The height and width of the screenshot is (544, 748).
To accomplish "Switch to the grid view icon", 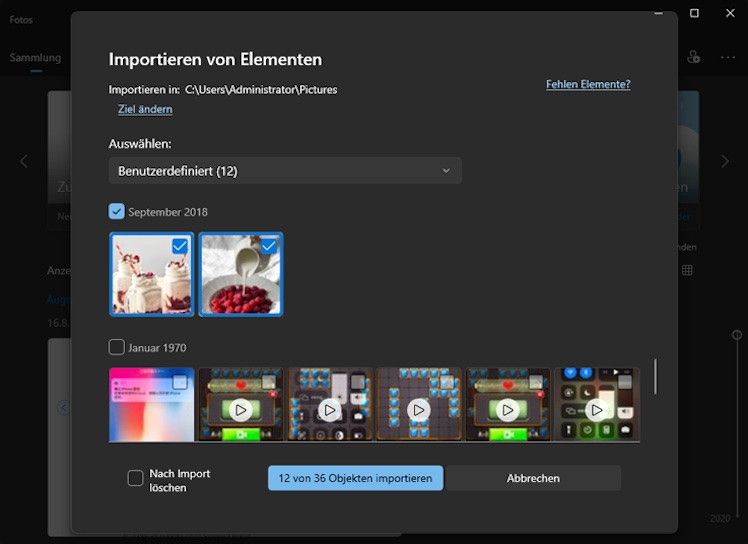I will click(x=687, y=270).
